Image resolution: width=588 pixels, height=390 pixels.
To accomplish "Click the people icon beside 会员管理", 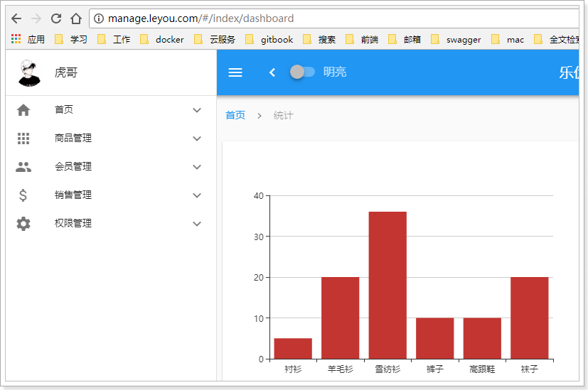I will 23,167.
